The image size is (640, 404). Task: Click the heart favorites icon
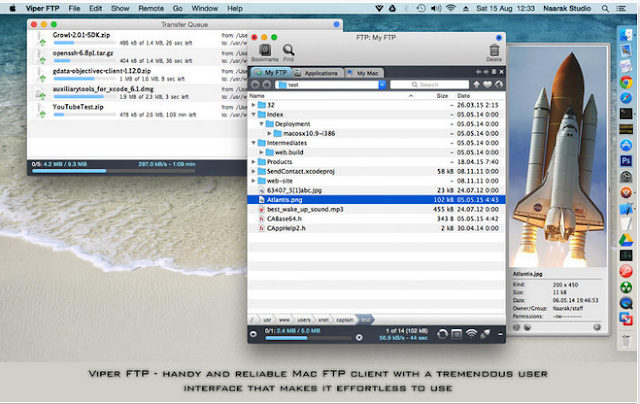(x=487, y=84)
